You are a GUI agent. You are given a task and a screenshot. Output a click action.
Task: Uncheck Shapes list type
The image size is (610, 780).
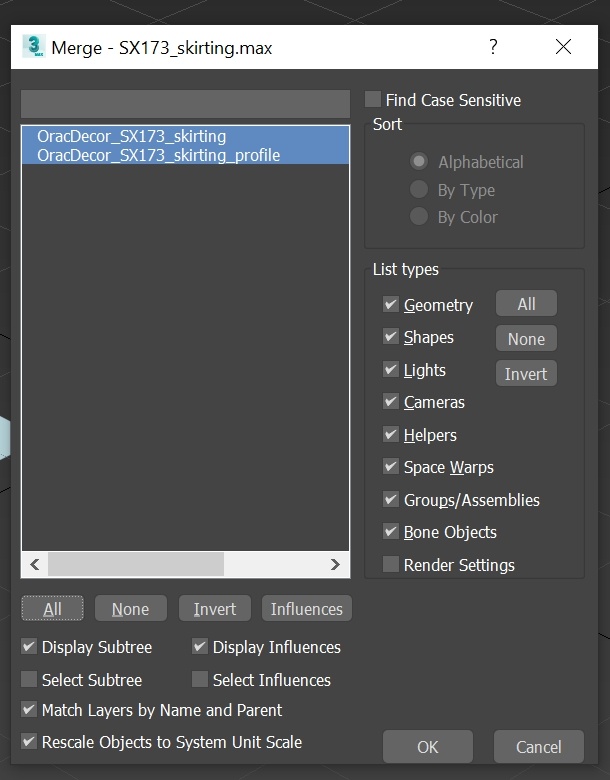point(391,337)
